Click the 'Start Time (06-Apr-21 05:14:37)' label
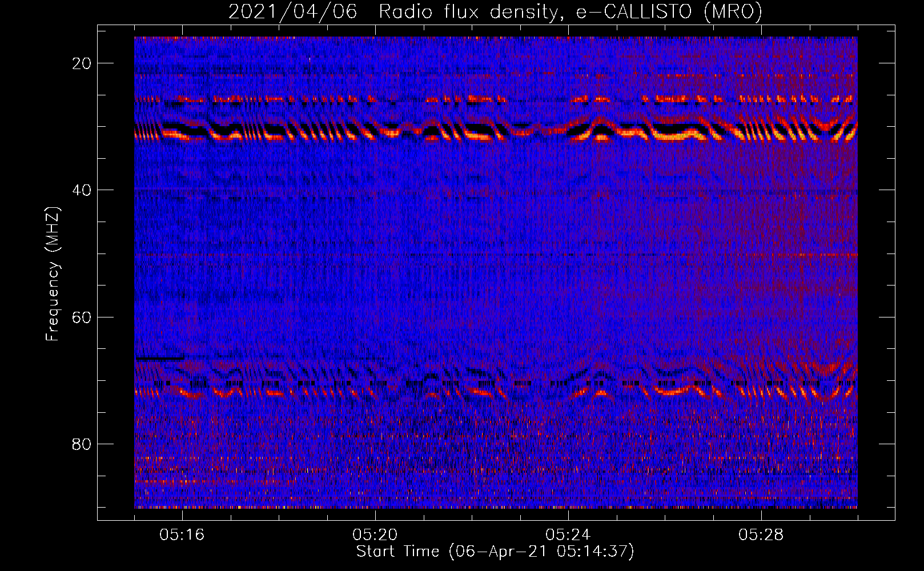 coord(495,552)
